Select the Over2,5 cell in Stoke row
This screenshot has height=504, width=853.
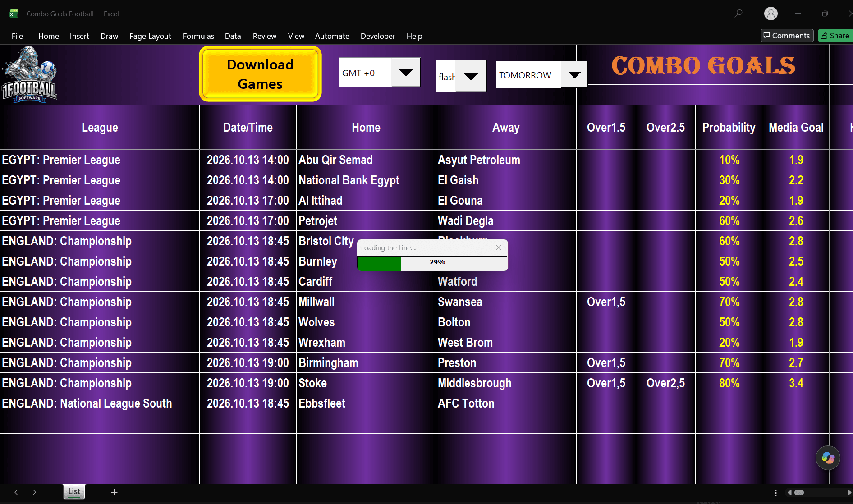pos(665,383)
